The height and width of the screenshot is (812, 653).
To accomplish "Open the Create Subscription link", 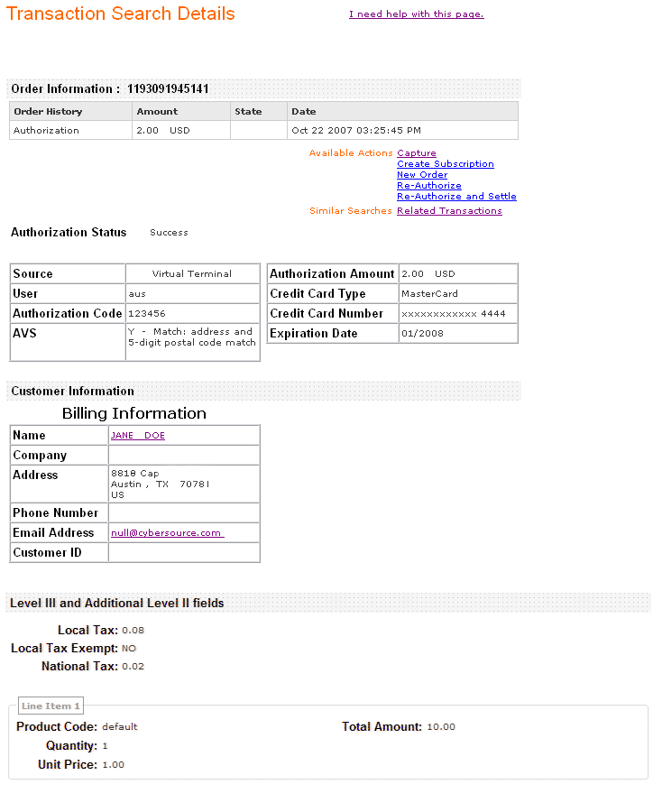I will coord(446,163).
